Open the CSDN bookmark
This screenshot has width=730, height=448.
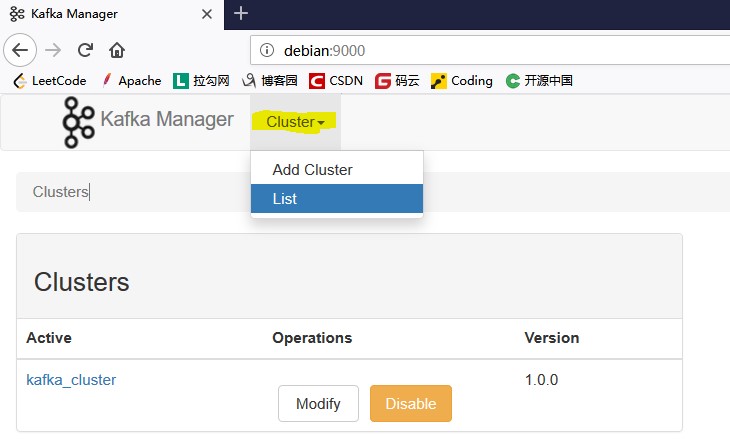[336, 81]
